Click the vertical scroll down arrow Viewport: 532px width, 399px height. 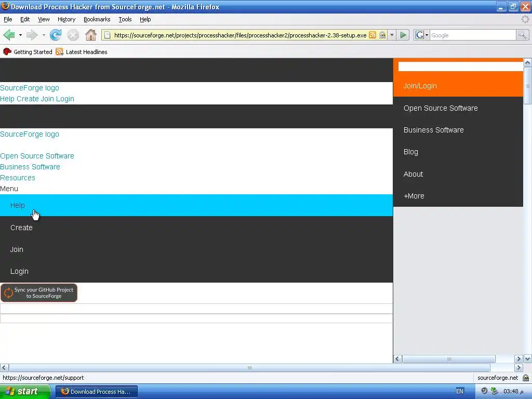coord(528,359)
